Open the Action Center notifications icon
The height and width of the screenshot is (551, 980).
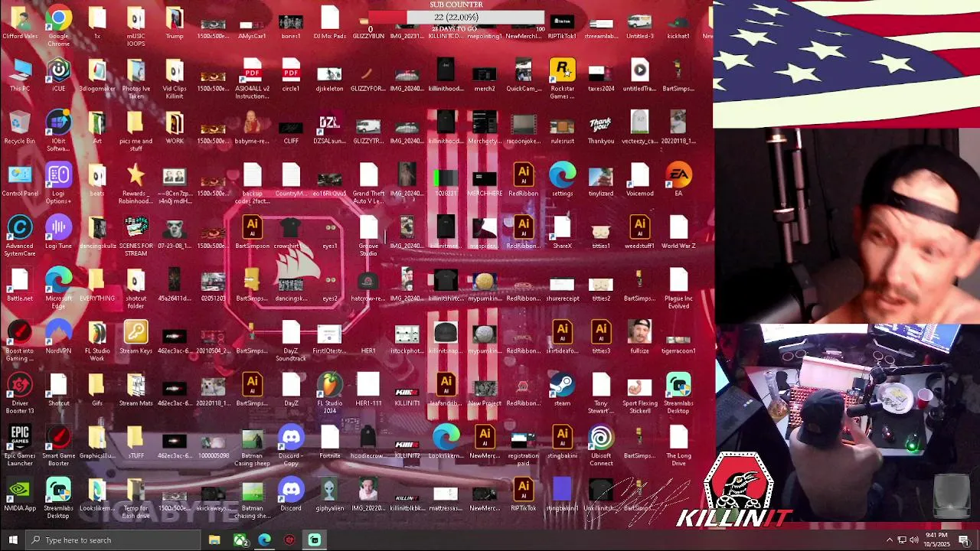(965, 540)
